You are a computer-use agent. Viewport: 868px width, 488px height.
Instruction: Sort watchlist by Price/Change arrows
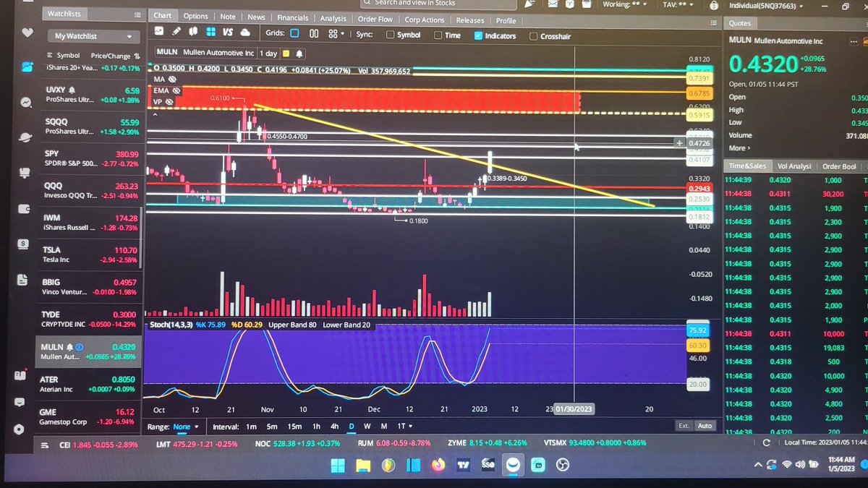coord(137,56)
